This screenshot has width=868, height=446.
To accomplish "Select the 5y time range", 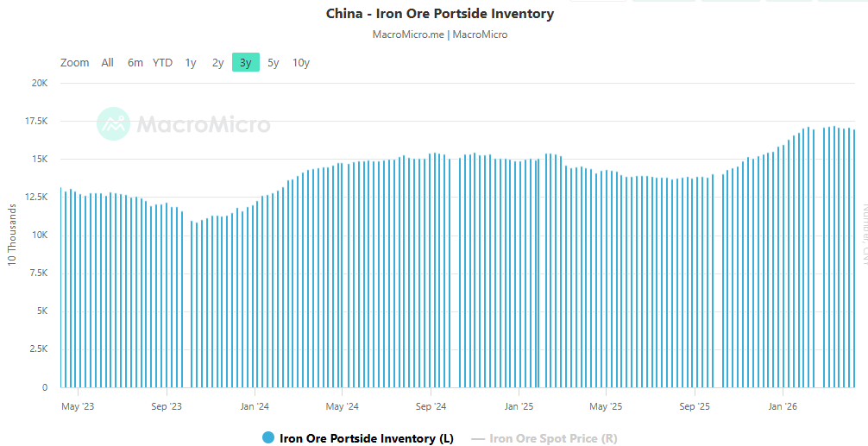I will point(273,62).
